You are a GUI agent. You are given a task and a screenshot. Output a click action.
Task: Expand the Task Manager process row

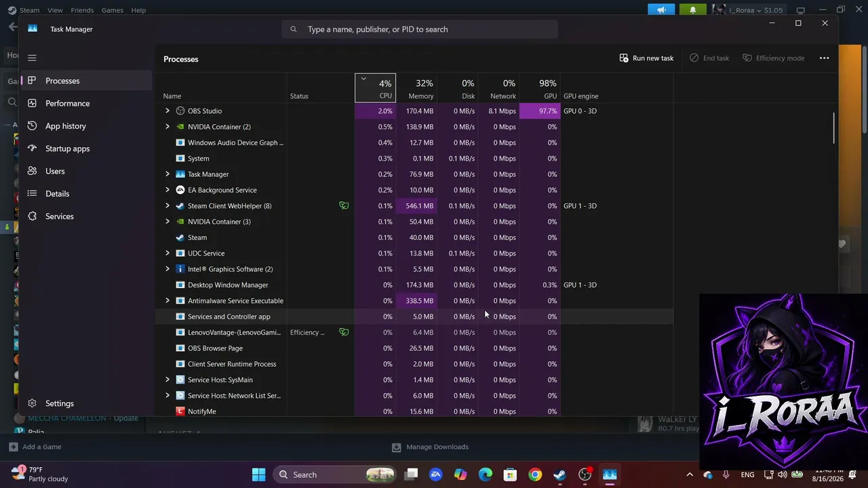pos(167,174)
